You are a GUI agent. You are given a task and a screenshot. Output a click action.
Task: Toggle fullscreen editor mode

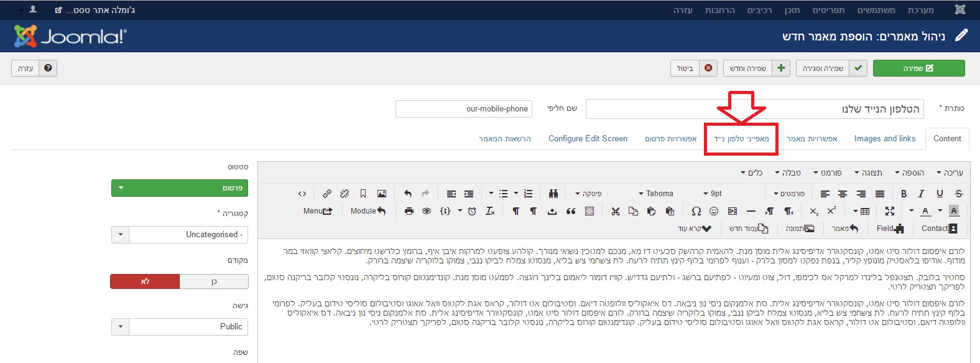click(x=890, y=211)
